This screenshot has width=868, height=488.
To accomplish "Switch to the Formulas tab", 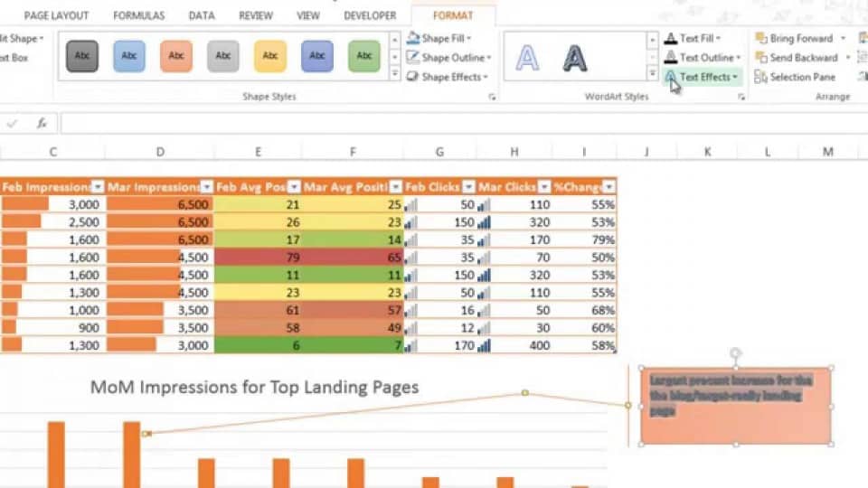I will [138, 15].
